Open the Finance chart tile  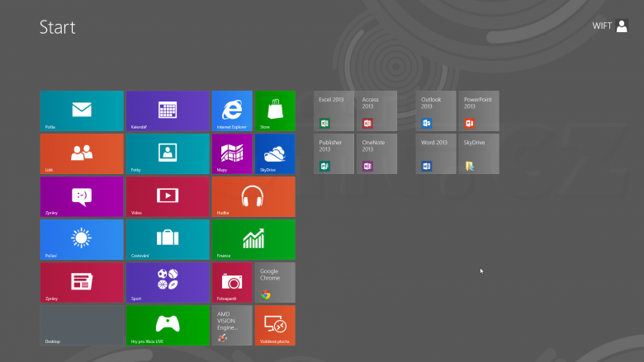(253, 239)
